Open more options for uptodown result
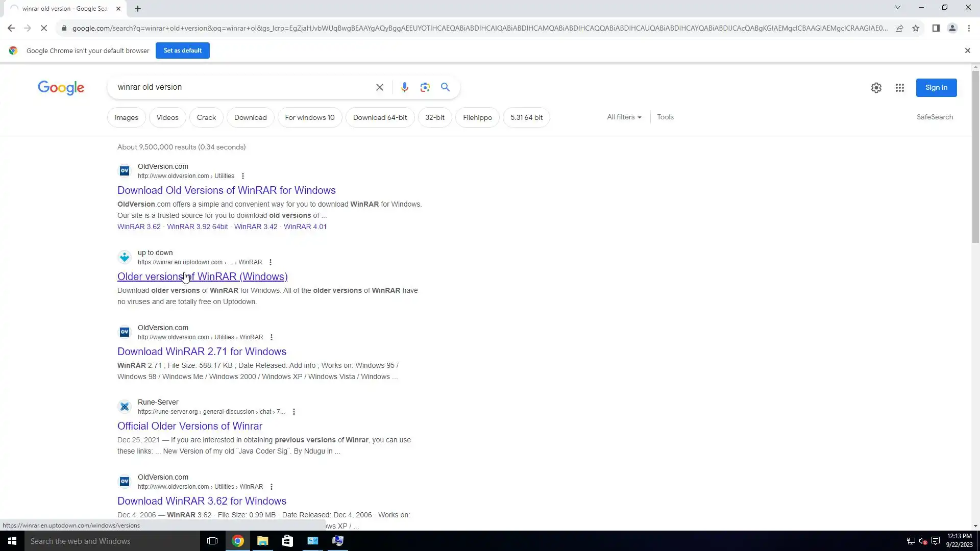 [271, 262]
